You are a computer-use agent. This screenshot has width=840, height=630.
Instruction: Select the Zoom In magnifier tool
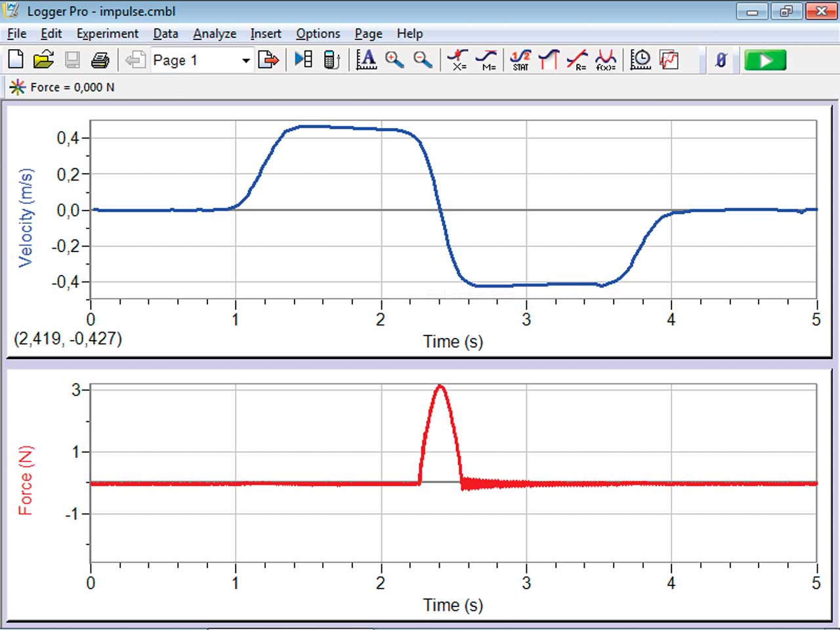394,60
